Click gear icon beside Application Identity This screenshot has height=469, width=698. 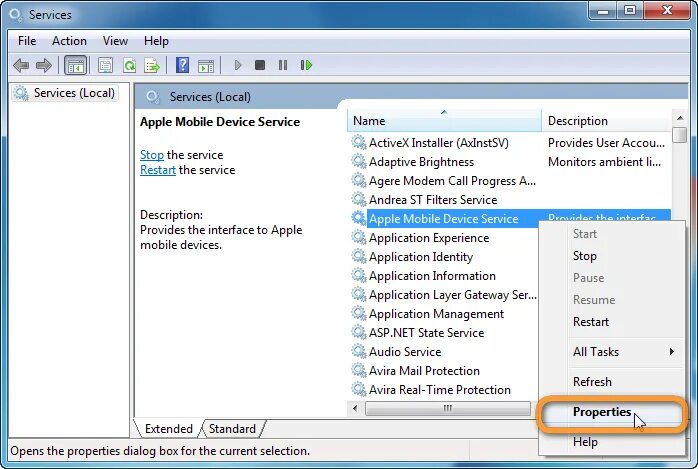[x=358, y=256]
